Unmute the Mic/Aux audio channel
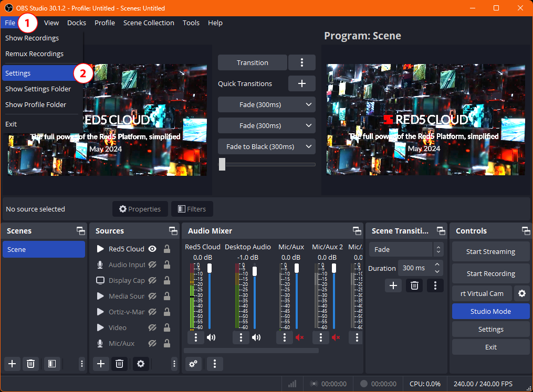Screen dimensions: 533x392 pos(299,337)
